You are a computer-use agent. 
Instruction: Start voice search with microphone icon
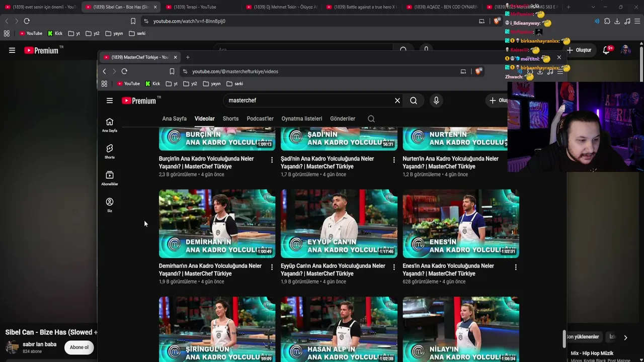[436, 101]
